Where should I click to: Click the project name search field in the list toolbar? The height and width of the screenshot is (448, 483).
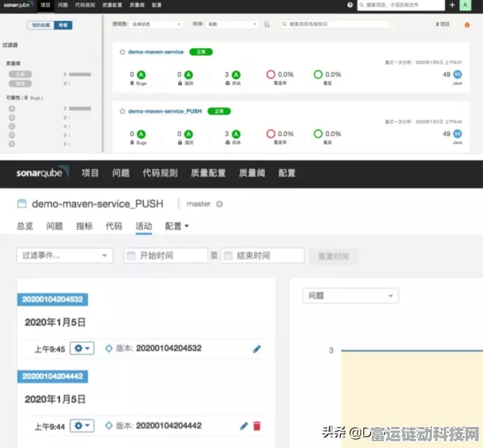pyautogui.click(x=335, y=24)
